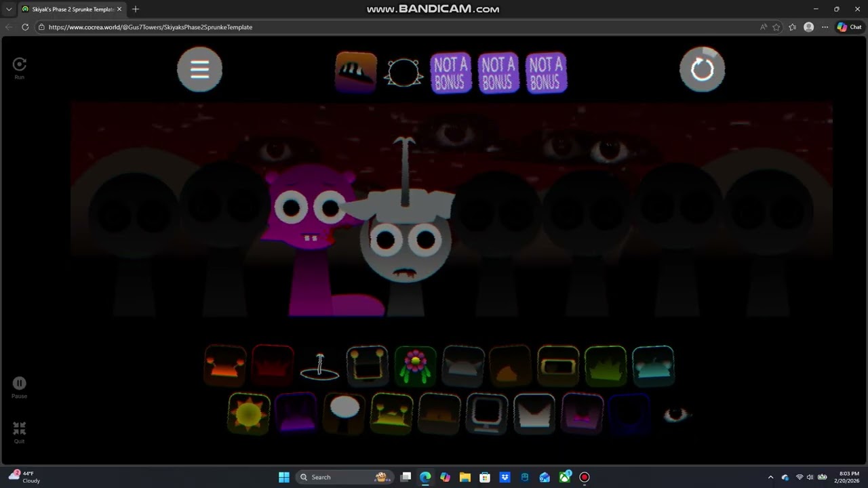Open Microsoft Store from the taskbar
The image size is (868, 488).
point(485,477)
